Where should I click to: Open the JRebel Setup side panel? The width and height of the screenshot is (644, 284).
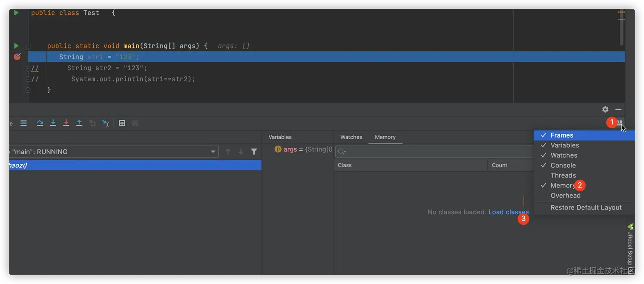[630, 249]
